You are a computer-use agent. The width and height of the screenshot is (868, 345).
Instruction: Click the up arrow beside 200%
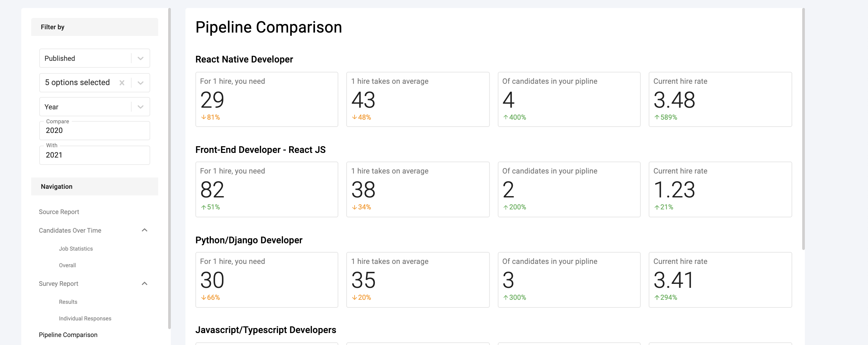[506, 207]
